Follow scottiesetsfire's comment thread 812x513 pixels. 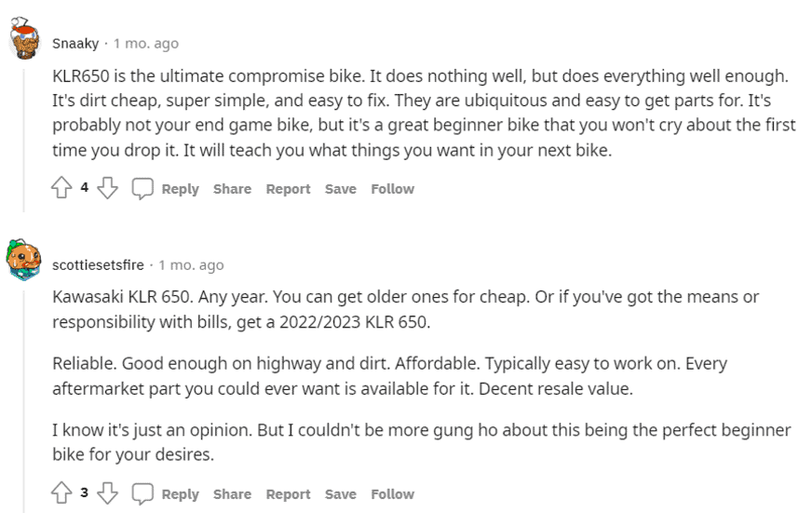(x=393, y=494)
